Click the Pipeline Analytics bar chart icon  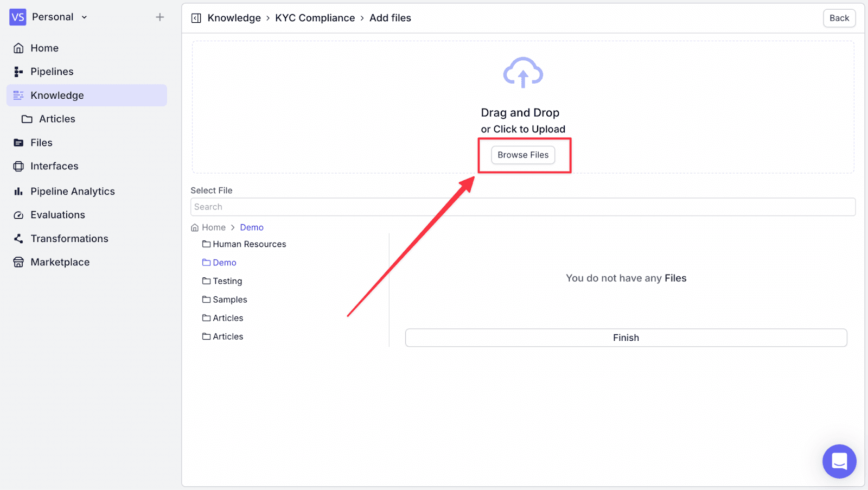[x=18, y=192]
